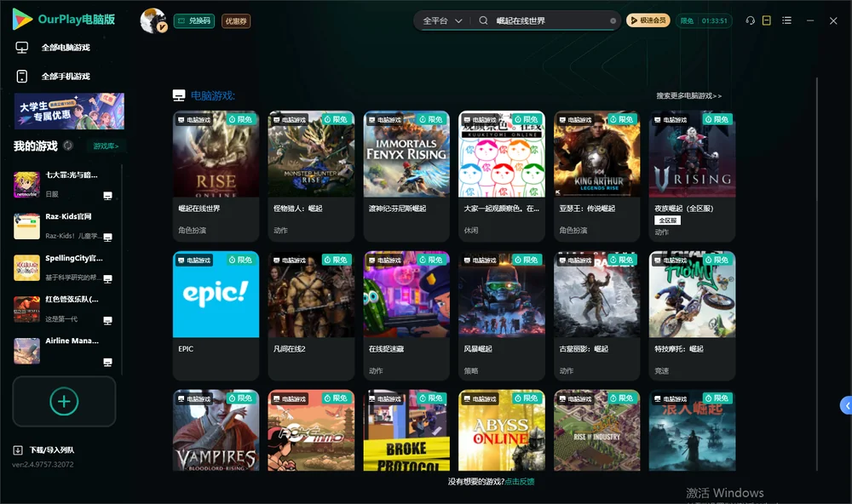
Task: Click the PC icon beside 七大罪:光与暗
Action: point(107,196)
